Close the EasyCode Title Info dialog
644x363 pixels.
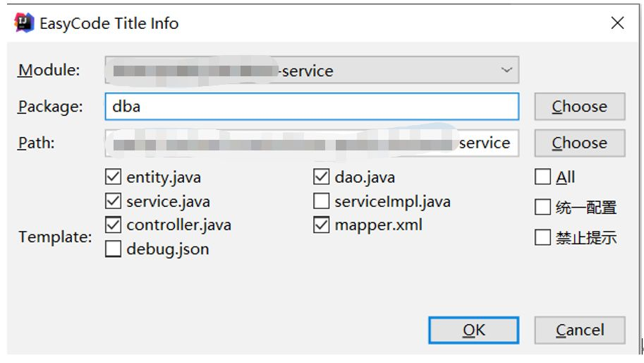pos(617,23)
